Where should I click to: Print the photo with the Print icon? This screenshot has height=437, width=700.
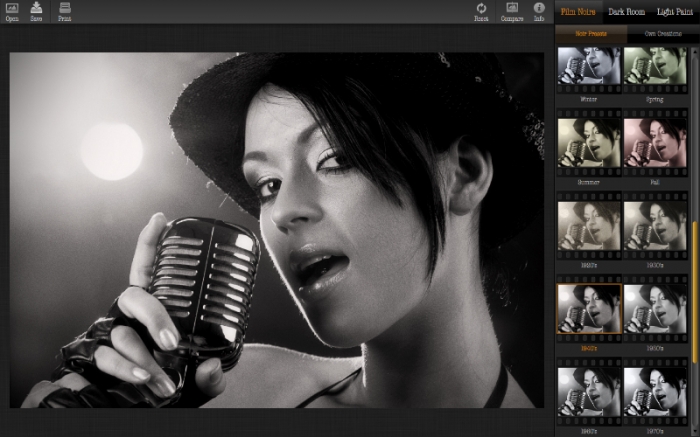point(65,12)
